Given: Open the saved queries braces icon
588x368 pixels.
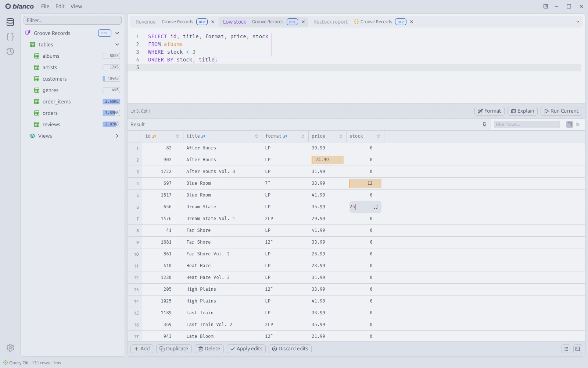Looking at the screenshot, I should pos(10,37).
